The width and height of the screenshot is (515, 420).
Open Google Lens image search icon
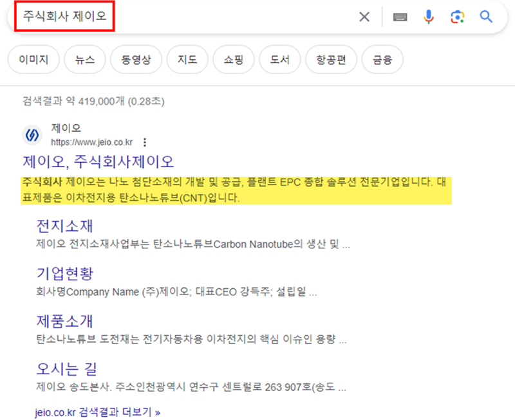[457, 17]
